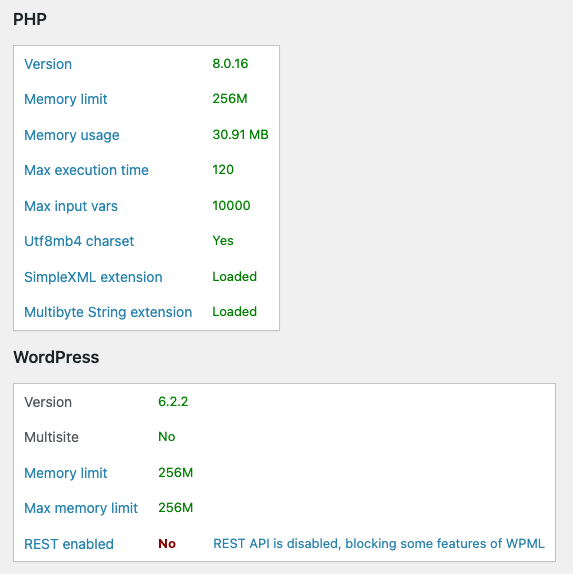Click the Utf8mb4 charset link
Image resolution: width=573 pixels, height=574 pixels.
coord(79,241)
